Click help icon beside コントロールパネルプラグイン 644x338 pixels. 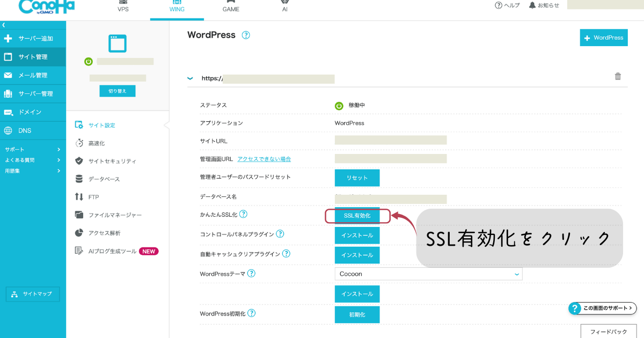[280, 234]
